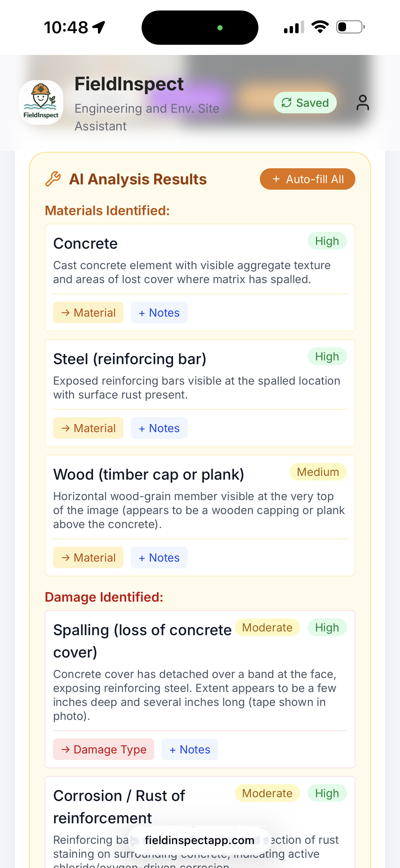Tap the Moderate severity badge on Spalling

point(267,627)
